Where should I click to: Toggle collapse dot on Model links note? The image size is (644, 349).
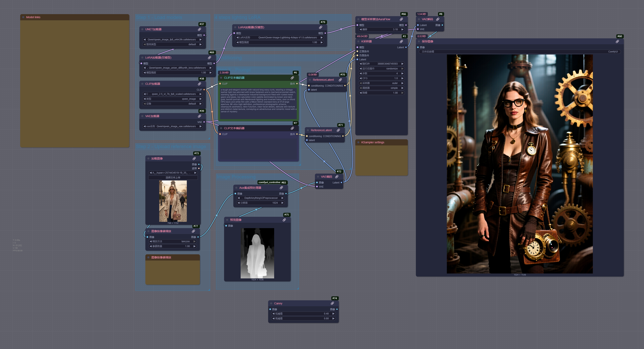click(x=23, y=17)
